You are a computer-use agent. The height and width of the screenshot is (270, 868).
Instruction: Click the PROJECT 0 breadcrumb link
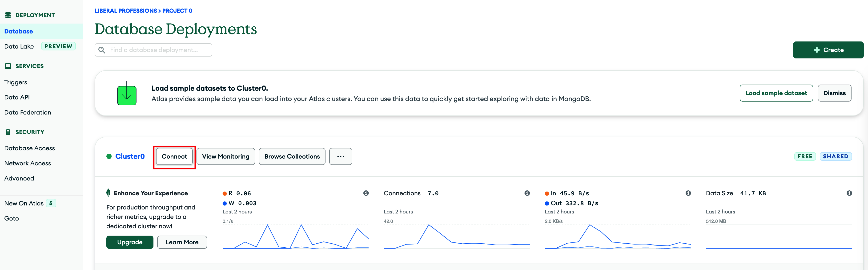click(x=177, y=11)
